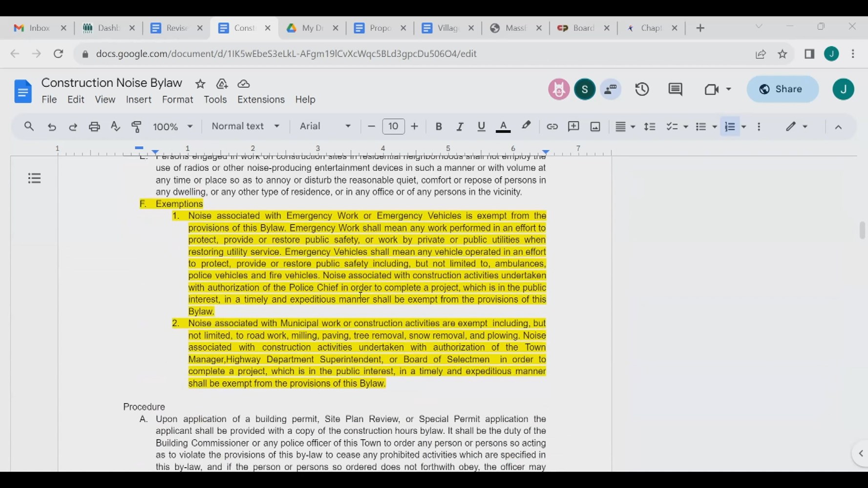Open the comments history icon
Image resolution: width=868 pixels, height=488 pixels.
(675, 89)
